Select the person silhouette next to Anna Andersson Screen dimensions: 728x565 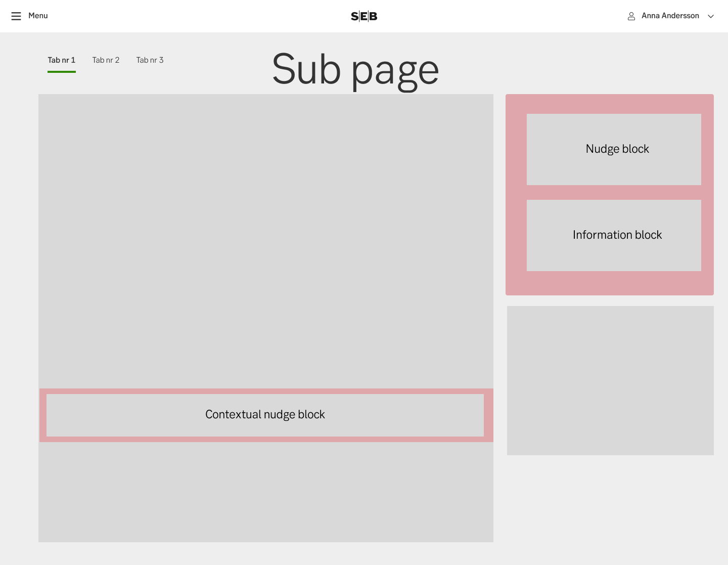[631, 16]
